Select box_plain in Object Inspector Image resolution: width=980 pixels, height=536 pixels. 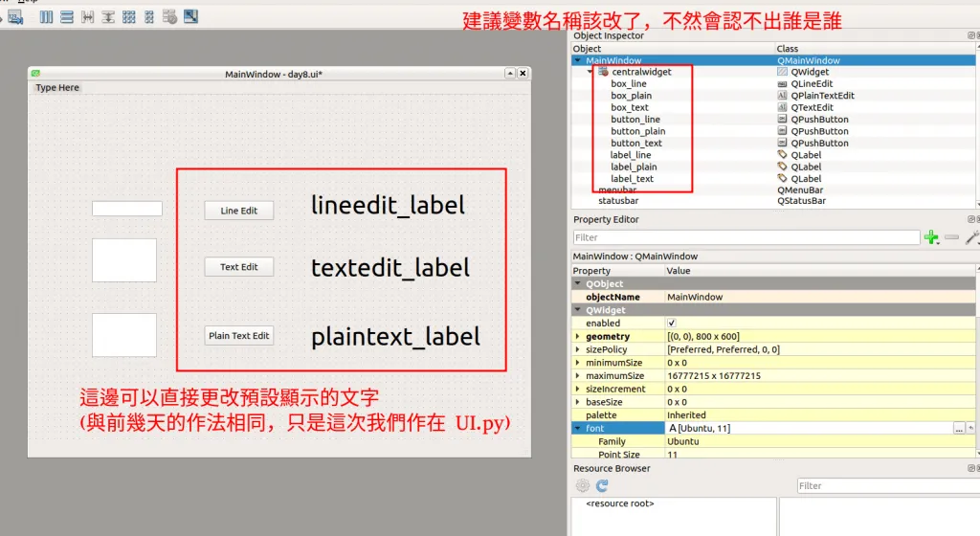pos(631,96)
